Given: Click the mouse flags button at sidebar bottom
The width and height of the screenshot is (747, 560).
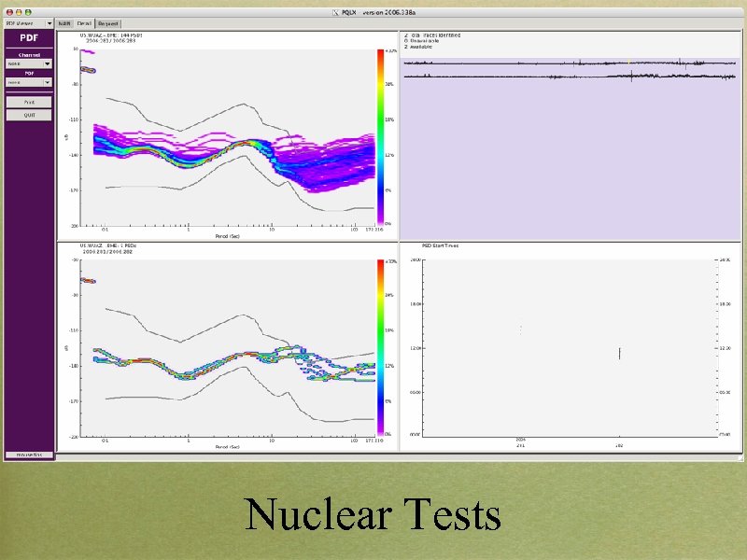Looking at the screenshot, I should click(28, 455).
